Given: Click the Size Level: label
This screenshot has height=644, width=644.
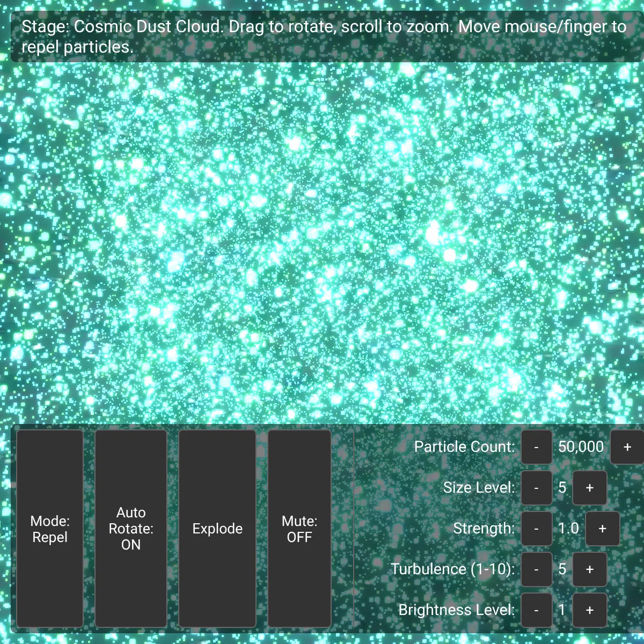Looking at the screenshot, I should 479,487.
